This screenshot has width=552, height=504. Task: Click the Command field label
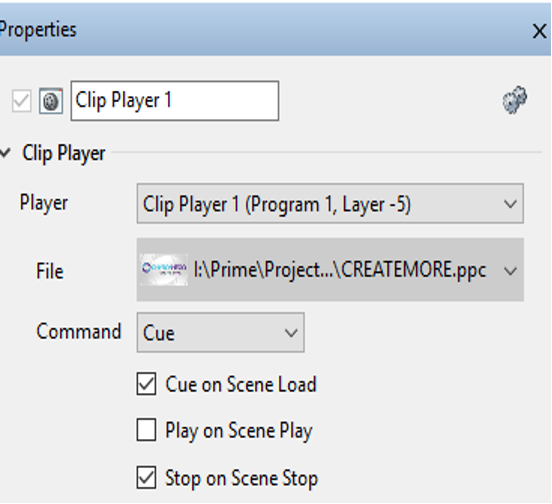pos(79,332)
